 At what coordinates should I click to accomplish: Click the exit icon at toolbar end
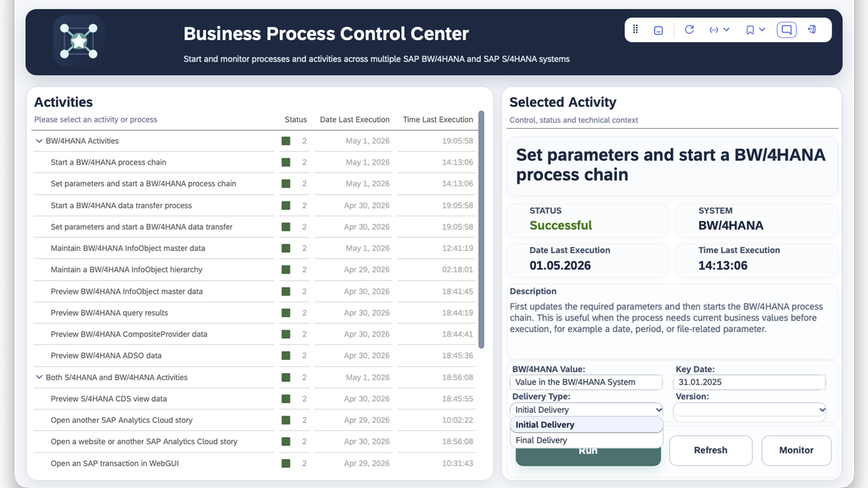click(x=812, y=30)
